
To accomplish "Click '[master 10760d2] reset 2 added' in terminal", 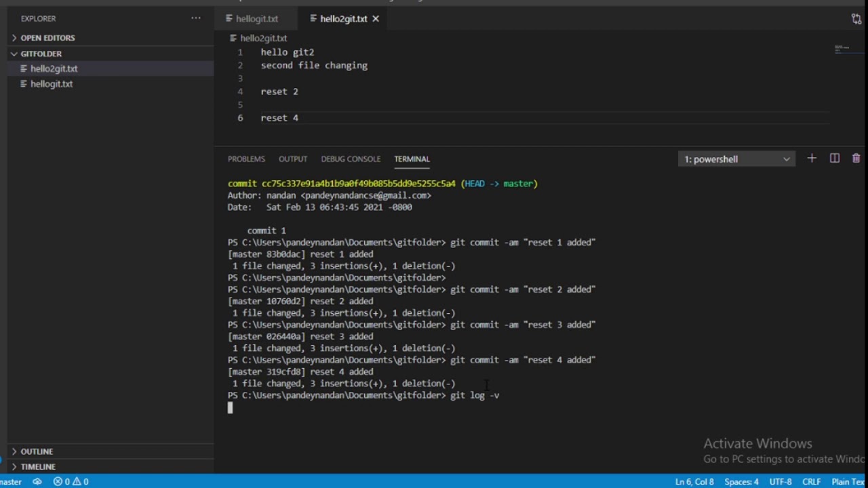I will click(300, 301).
